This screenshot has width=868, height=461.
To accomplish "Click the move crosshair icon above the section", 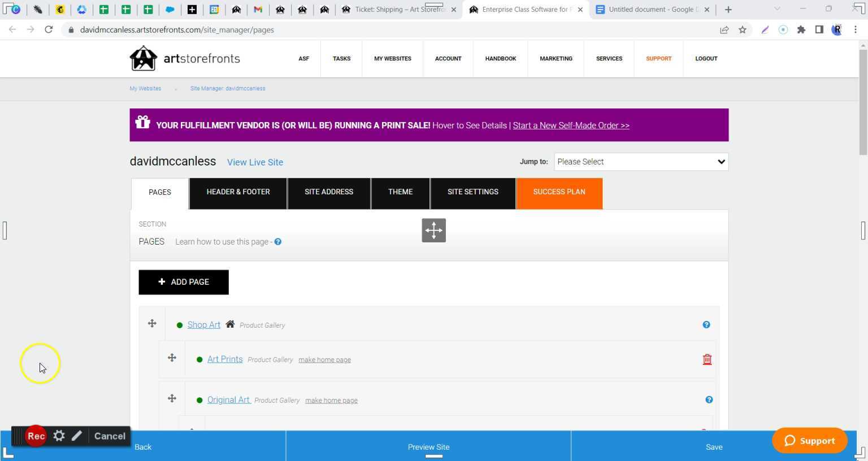I will tap(433, 230).
